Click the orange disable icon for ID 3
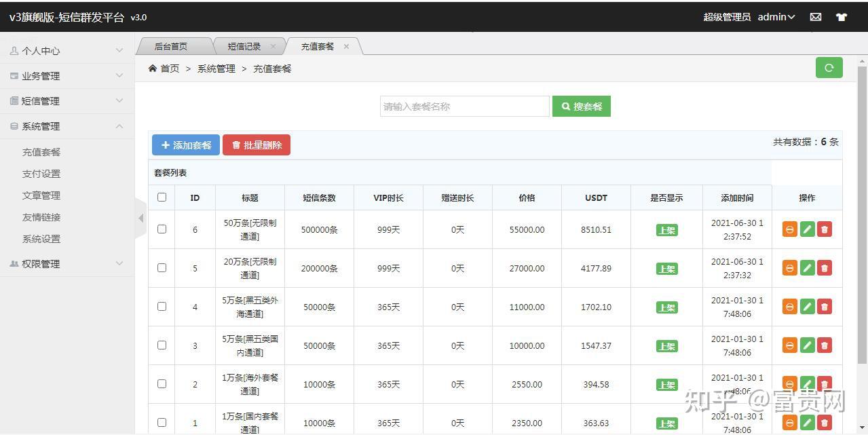868x435 pixels. pyautogui.click(x=790, y=345)
